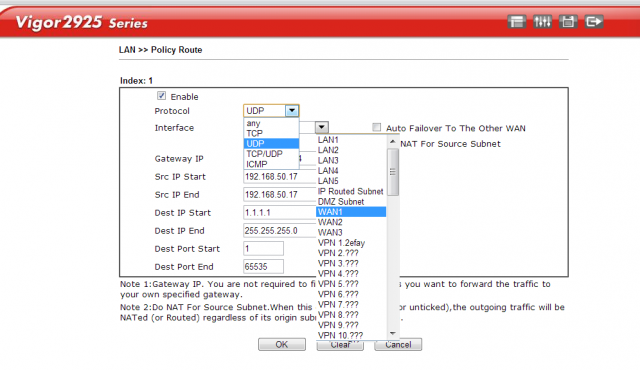
Task: Click the Cancel button
Action: [398, 345]
